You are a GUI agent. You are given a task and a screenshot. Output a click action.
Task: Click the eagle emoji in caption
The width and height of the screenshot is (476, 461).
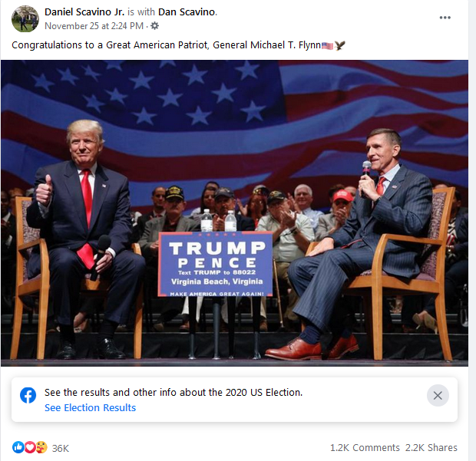(x=339, y=45)
